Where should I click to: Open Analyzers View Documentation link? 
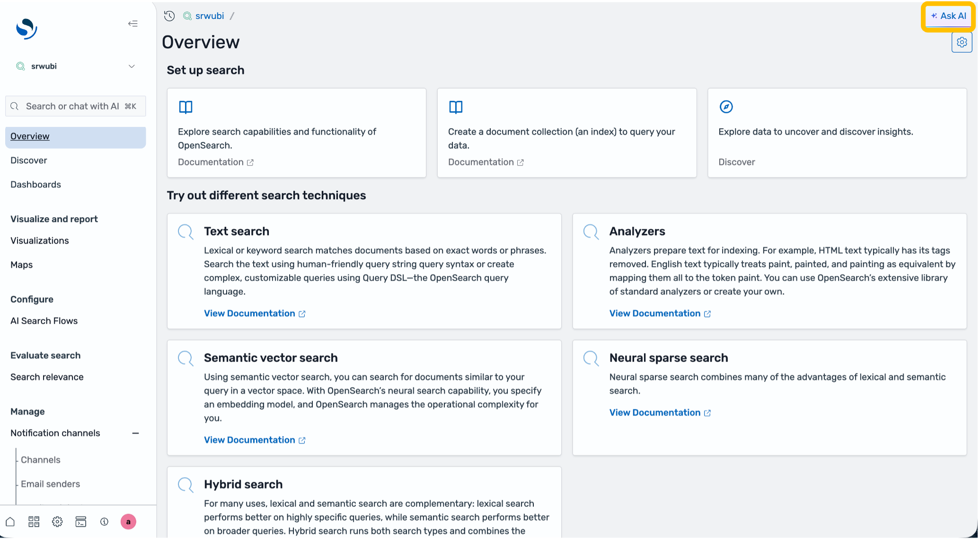pyautogui.click(x=660, y=314)
